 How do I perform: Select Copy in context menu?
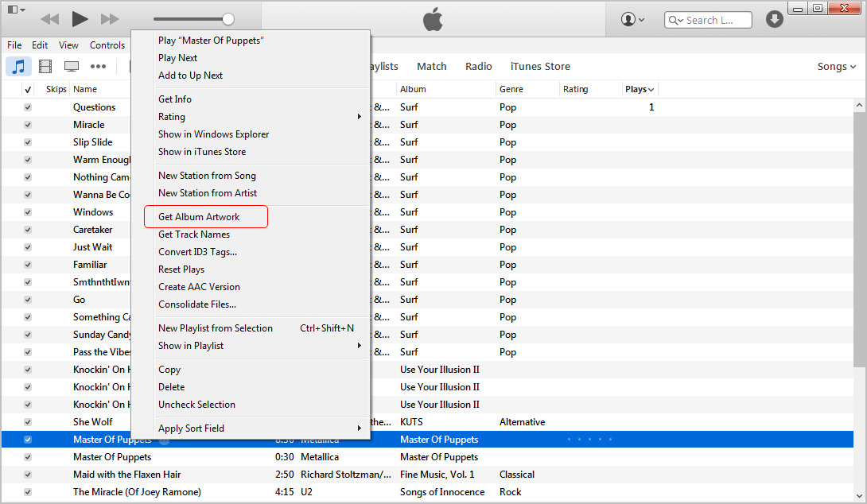click(169, 370)
